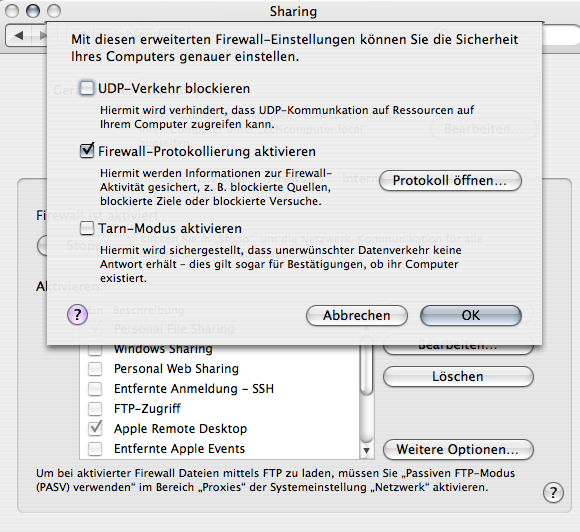Click the scroll-down arrow of the services list
Image resolution: width=580 pixels, height=532 pixels.
pyautogui.click(x=367, y=451)
